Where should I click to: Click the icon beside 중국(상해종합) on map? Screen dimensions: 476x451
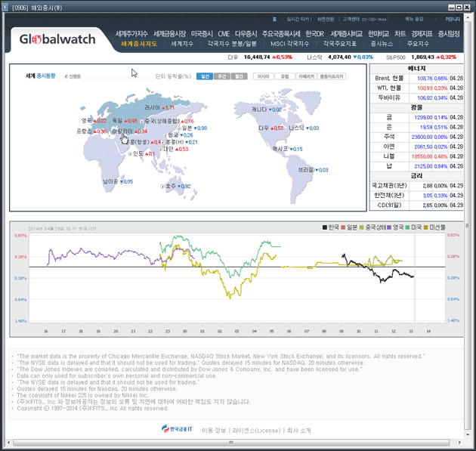pos(142,121)
